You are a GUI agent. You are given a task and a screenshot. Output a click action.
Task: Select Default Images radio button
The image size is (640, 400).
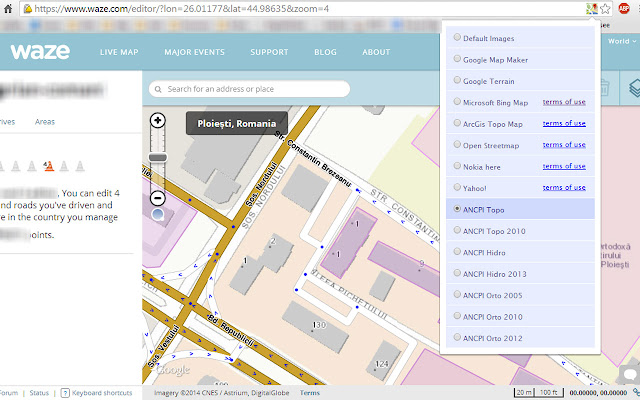coord(457,37)
